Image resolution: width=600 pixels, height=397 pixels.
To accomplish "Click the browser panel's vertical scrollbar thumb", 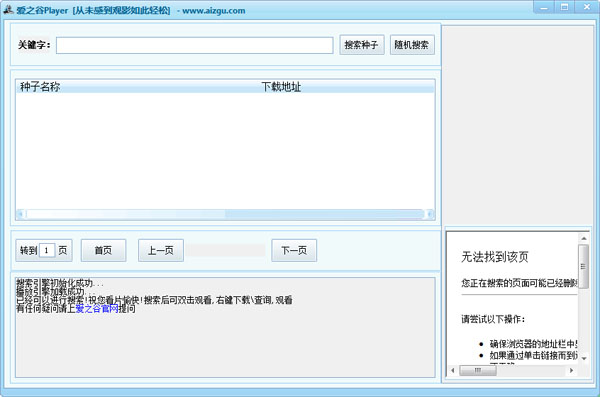I will click(584, 266).
